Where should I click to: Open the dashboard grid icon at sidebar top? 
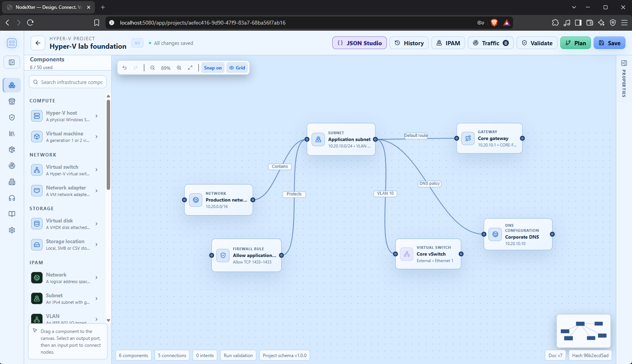click(x=12, y=43)
